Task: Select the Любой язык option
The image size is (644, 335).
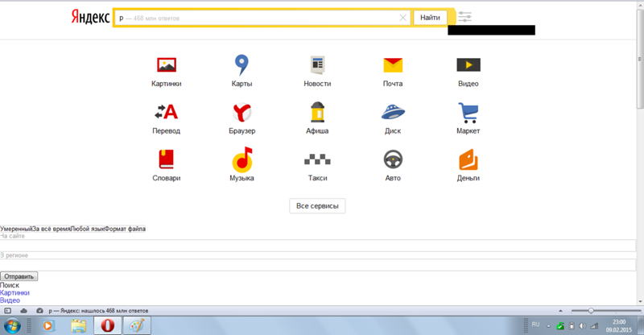Action: (87, 229)
